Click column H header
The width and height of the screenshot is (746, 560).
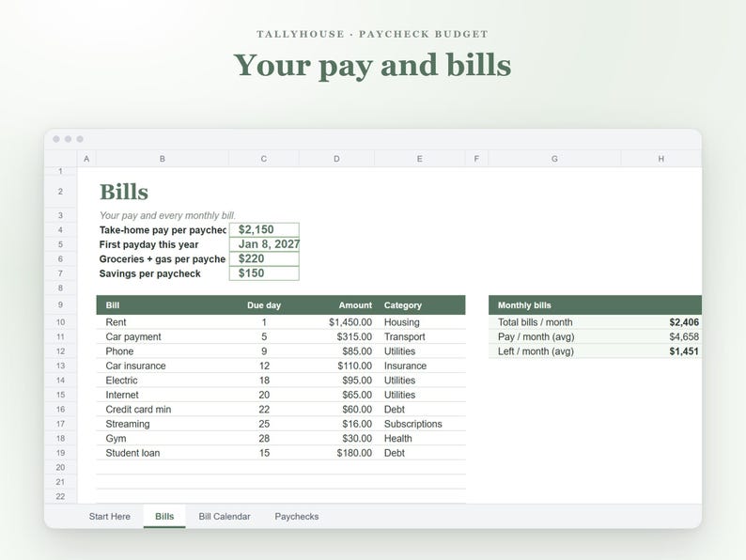tap(661, 159)
